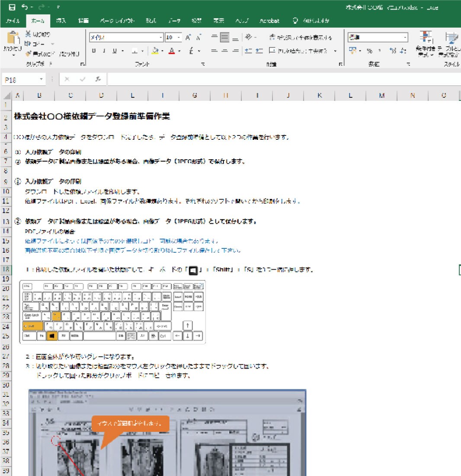Image resolution: width=461 pixels, height=476 pixels.
Task: Open the fill color dropdown arrow
Action: pyautogui.click(x=163, y=51)
